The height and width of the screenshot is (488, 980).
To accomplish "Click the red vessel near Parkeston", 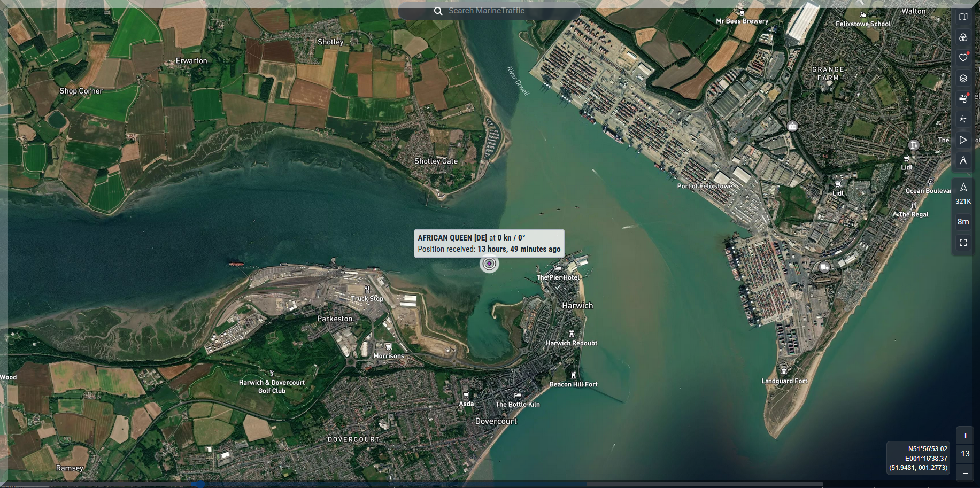I will point(236,264).
